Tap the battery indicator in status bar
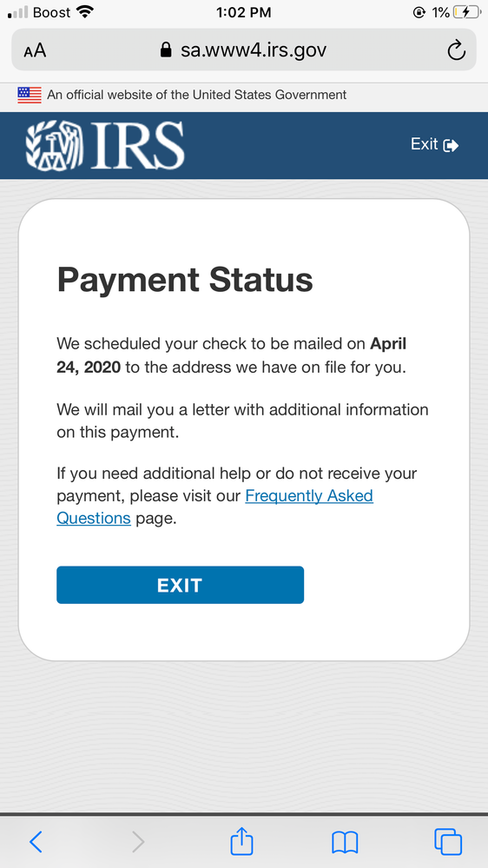Screen dimensions: 488x868 pos(467,12)
